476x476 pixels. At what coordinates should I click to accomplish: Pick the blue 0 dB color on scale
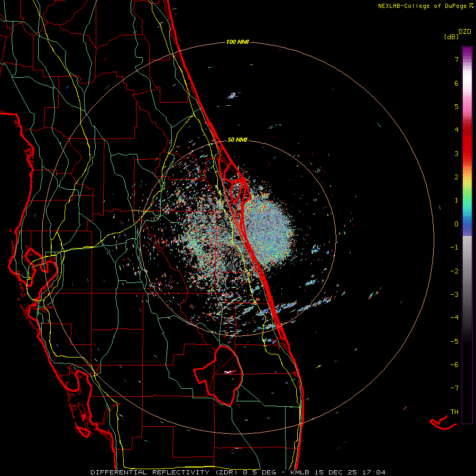pyautogui.click(x=467, y=224)
